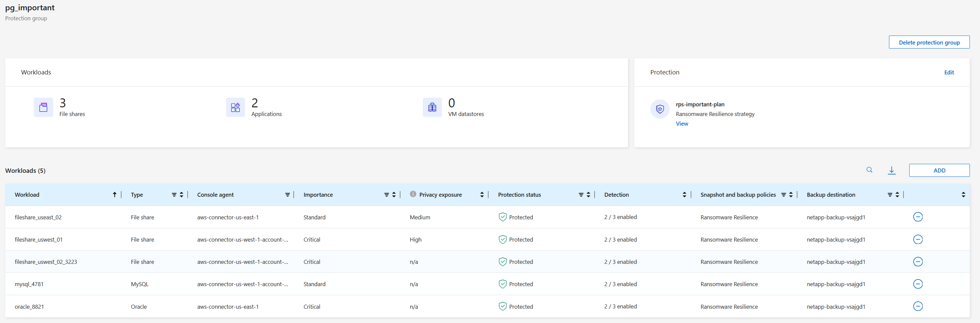Sort table by Workload column arrow
This screenshot has height=323, width=980.
tap(114, 195)
